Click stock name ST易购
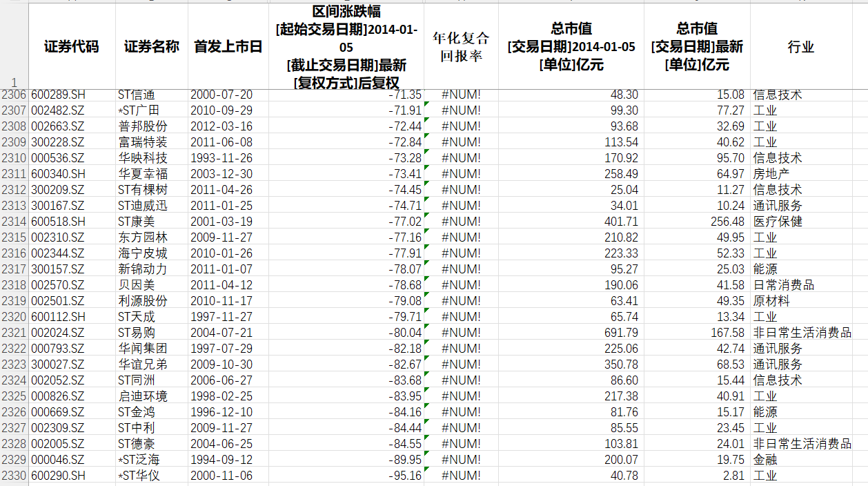868x486 pixels. click(x=137, y=333)
